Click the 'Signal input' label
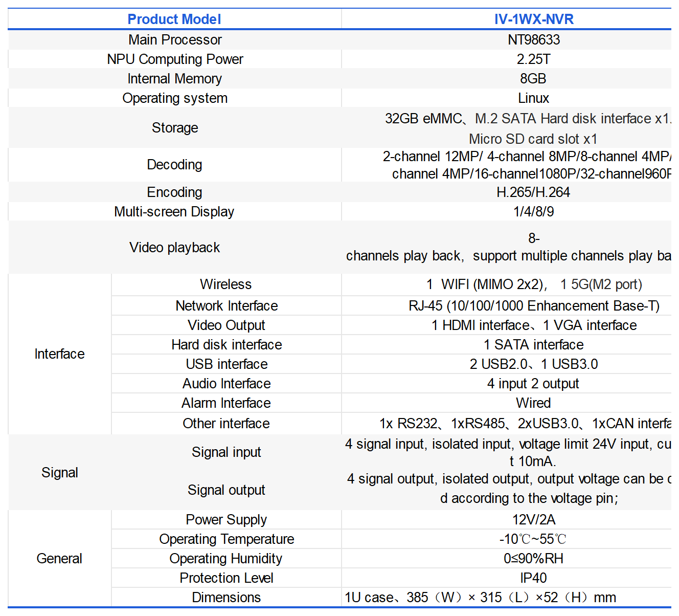 [227, 452]
